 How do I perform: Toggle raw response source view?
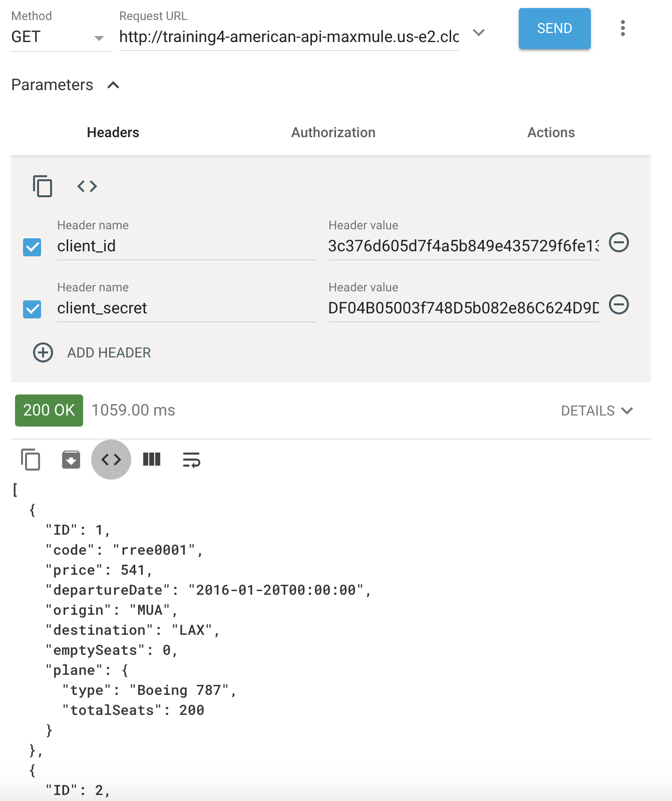tap(111, 460)
